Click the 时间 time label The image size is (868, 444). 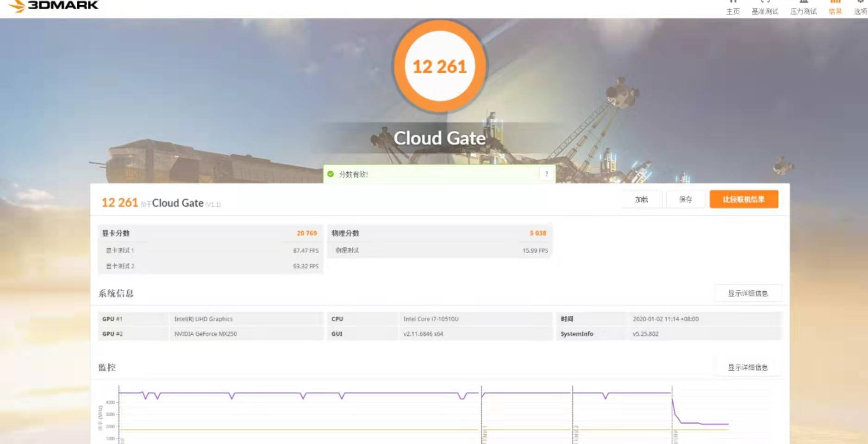tap(567, 319)
